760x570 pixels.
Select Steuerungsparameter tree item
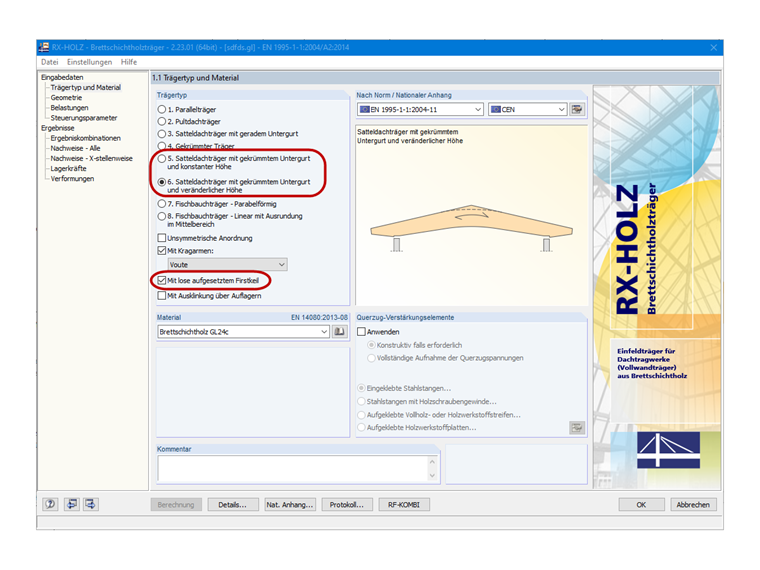point(84,118)
